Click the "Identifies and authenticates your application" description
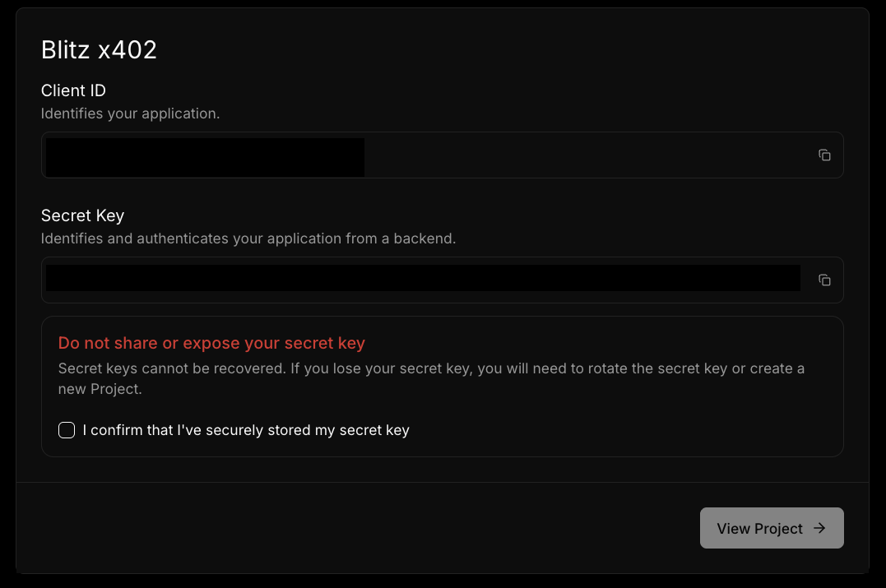This screenshot has height=588, width=886. tap(248, 238)
